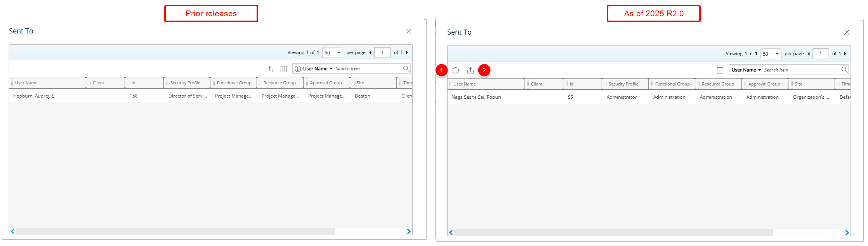Viewport: 868px width, 246px height.
Task: Click Search item field in prior releases dialog
Action: (368, 69)
